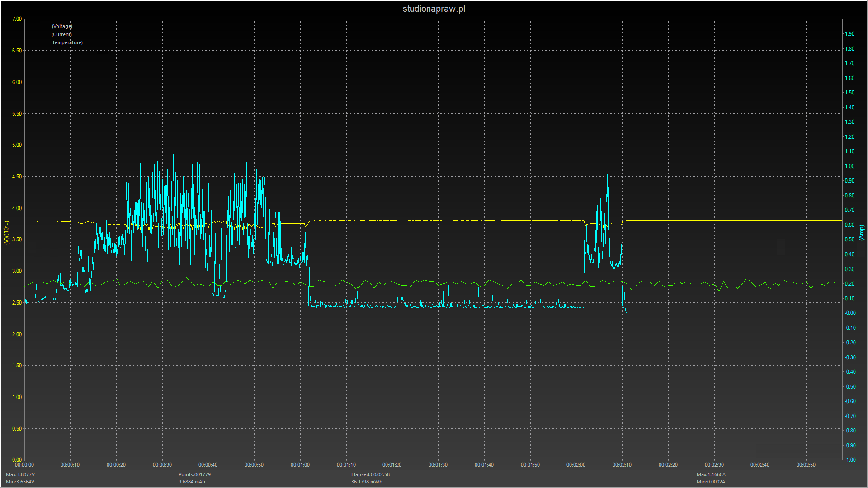Viewport: 868px width, 488px height.
Task: Click the Elapsed:00:02:58 status readout
Action: point(370,474)
